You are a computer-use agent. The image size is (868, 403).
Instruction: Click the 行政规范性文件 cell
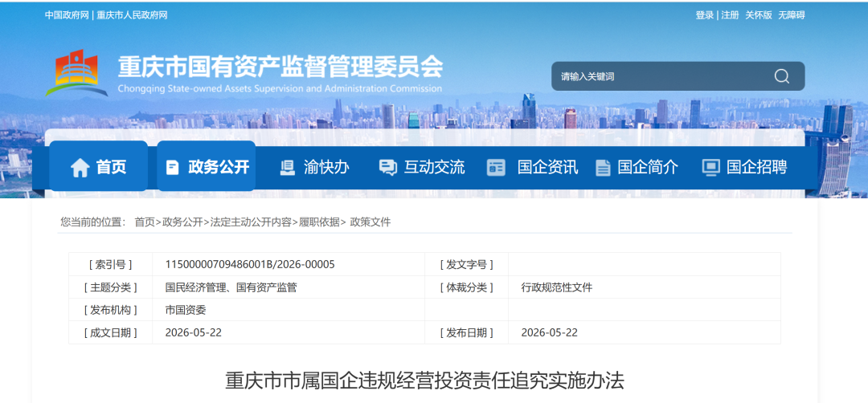tap(557, 287)
